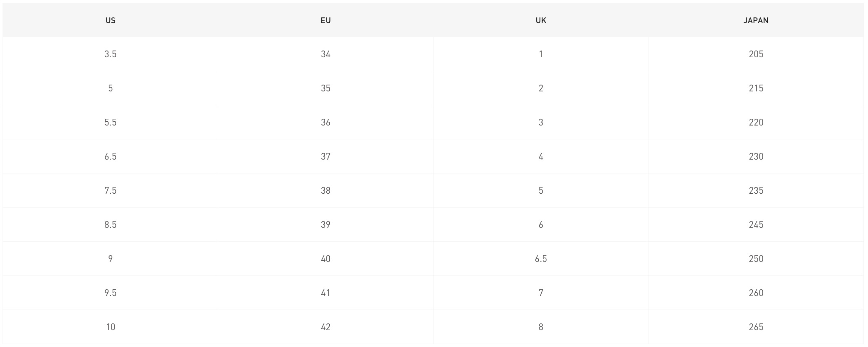Select US size 5.5 cell
The width and height of the screenshot is (868, 347).
coord(111,123)
